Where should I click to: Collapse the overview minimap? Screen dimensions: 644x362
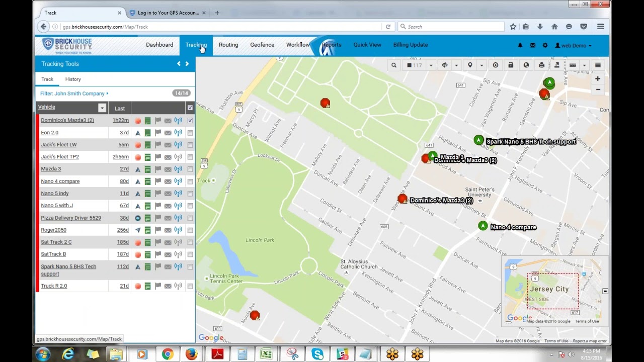point(605,291)
